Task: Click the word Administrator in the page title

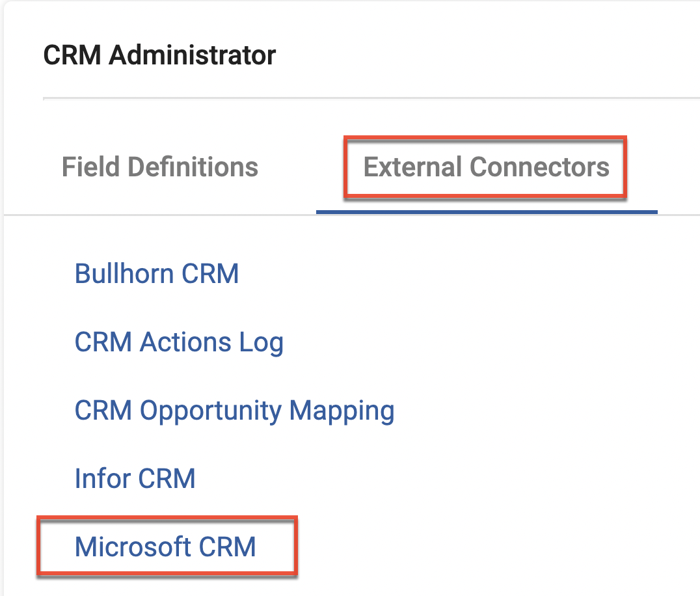Action: coord(193,55)
